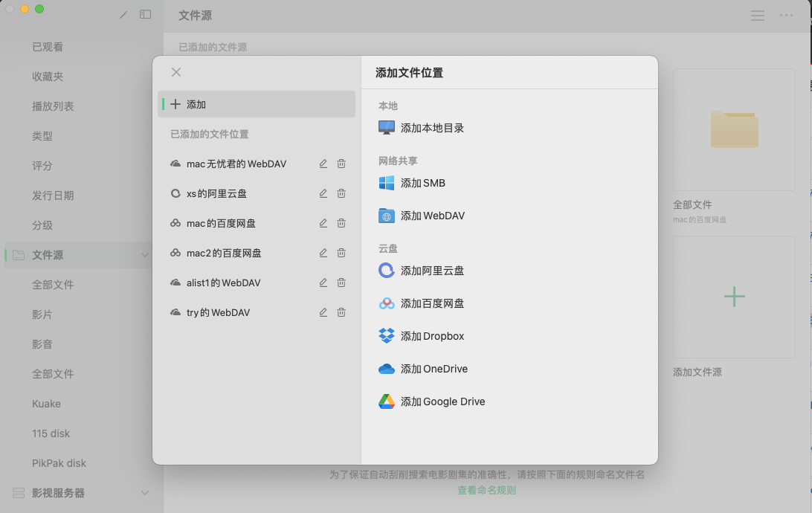Expand the 影视服务器 sidebar section
Image resolution: width=812 pixels, height=513 pixels.
[145, 493]
